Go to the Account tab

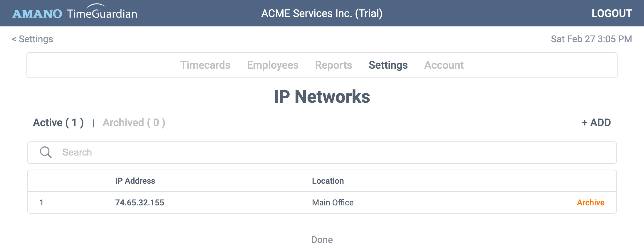[x=444, y=65]
